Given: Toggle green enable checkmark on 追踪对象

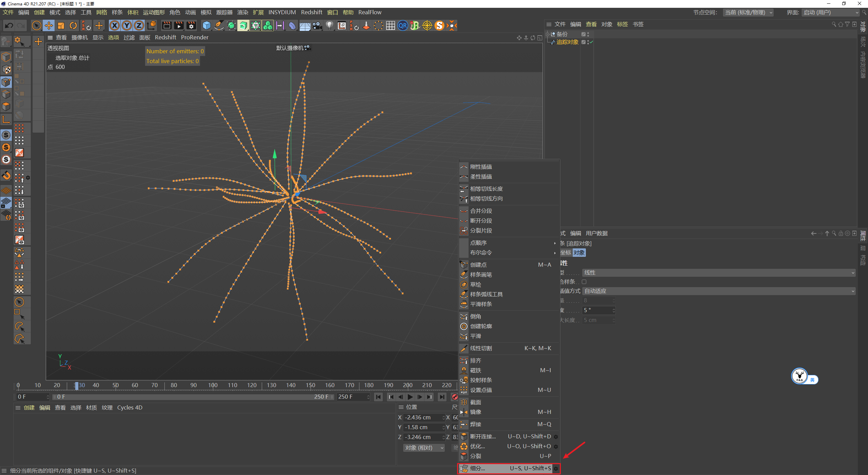Looking at the screenshot, I should point(592,42).
